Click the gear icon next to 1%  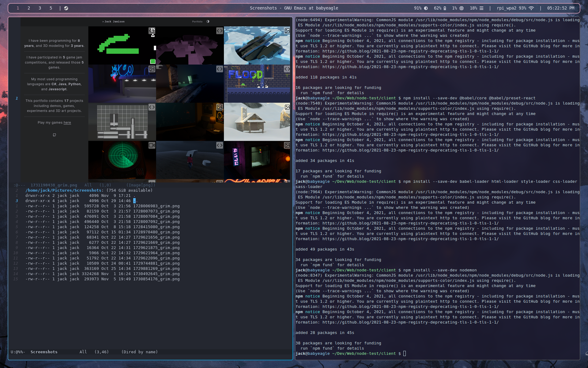[x=462, y=9]
